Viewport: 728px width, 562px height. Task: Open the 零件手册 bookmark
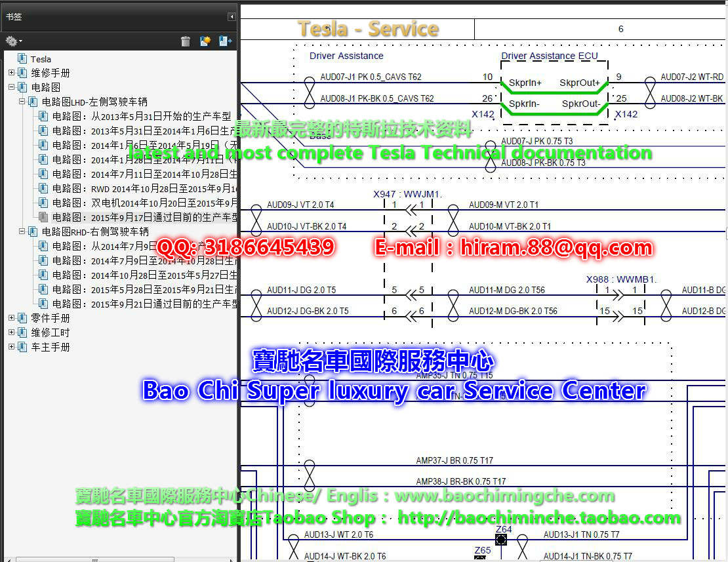[50, 318]
